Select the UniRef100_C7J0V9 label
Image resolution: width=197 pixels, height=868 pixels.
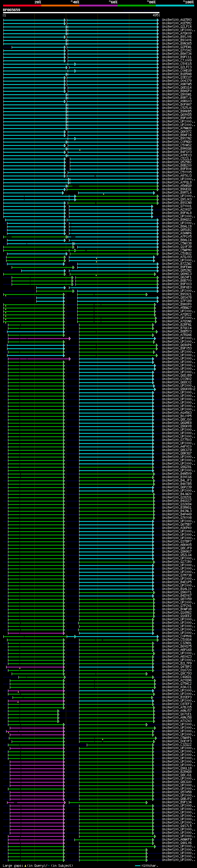(x=177, y=60)
